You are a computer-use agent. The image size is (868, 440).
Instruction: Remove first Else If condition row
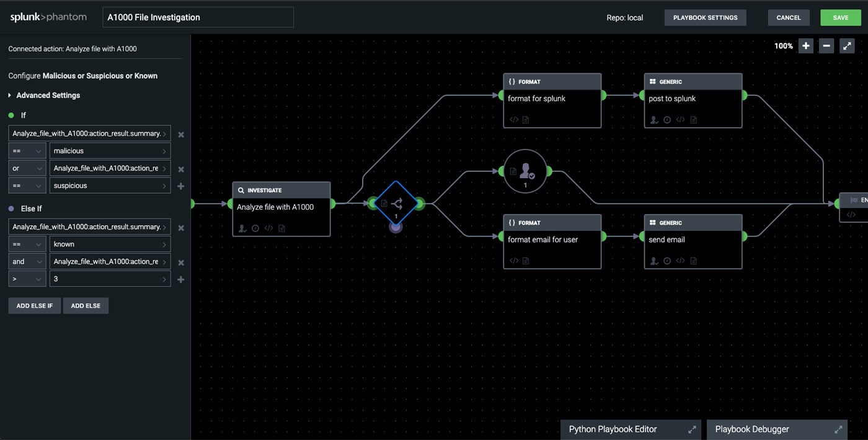pyautogui.click(x=181, y=228)
